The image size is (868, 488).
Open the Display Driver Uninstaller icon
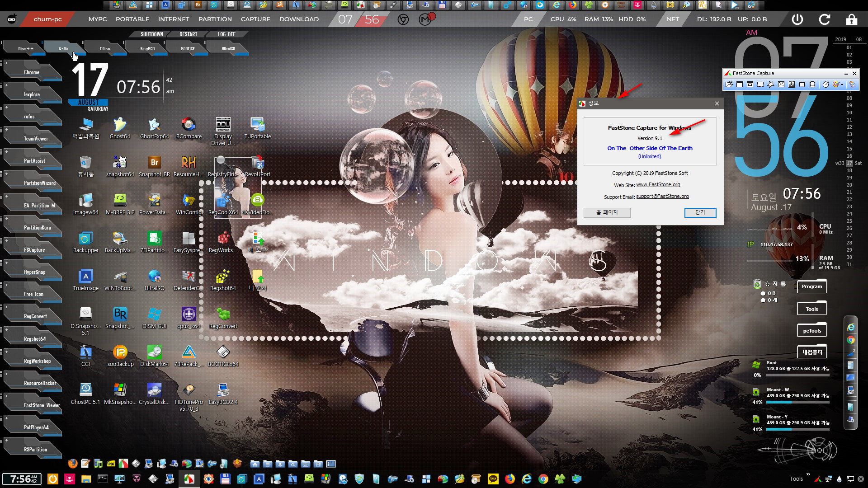223,131
